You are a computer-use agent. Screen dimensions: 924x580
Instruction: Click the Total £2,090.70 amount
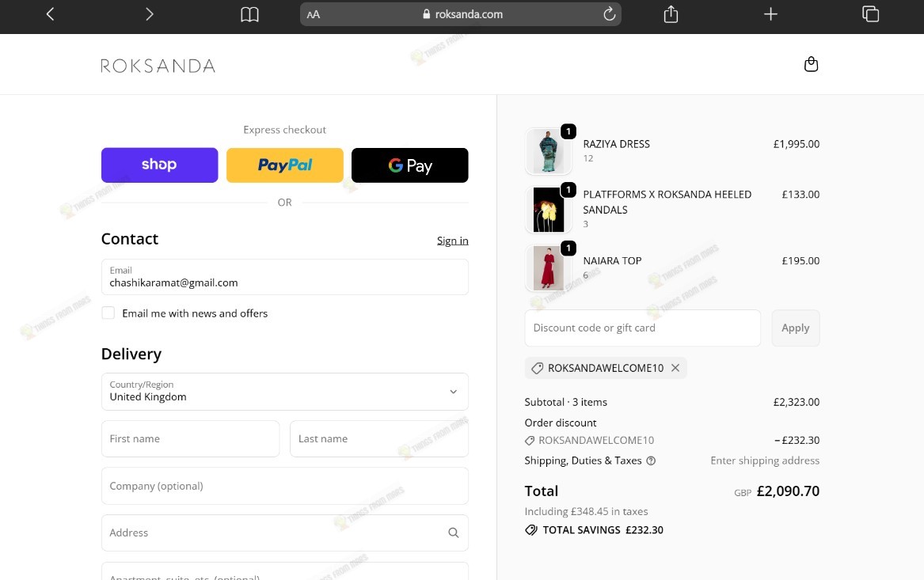(788, 491)
